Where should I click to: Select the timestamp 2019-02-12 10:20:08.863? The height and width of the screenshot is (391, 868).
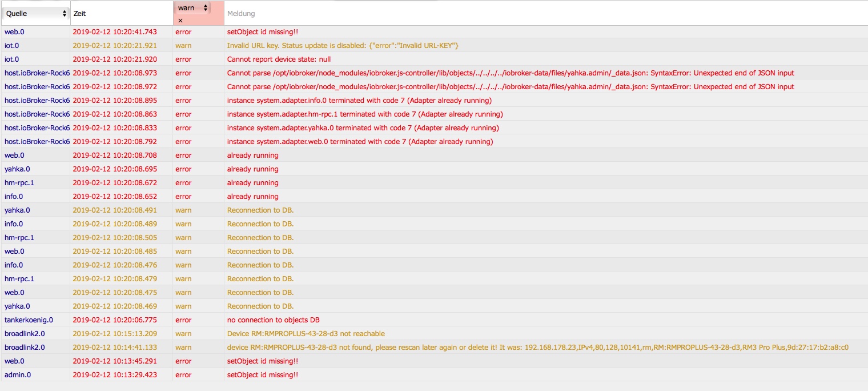tap(115, 114)
